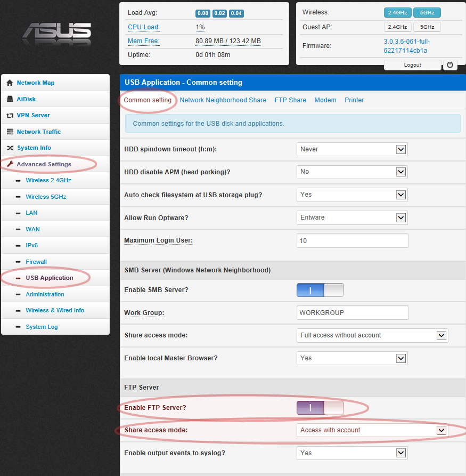466x476 pixels.
Task: Click the Maximum Login User field
Action: click(352, 241)
